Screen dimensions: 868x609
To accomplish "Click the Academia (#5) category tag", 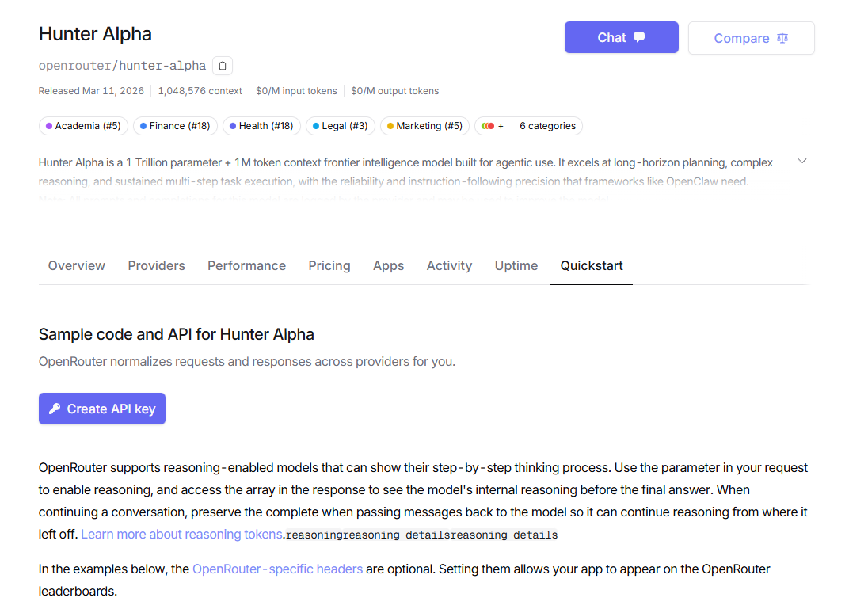I will tap(83, 126).
